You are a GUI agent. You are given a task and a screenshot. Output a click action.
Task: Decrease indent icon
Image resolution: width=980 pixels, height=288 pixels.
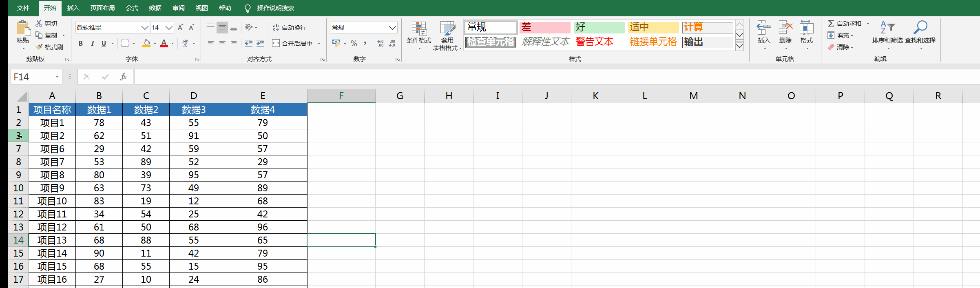248,43
